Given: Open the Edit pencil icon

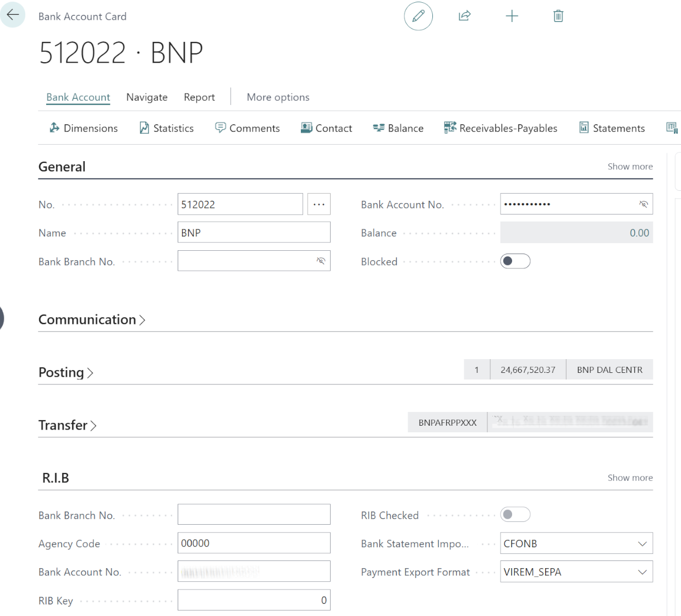Looking at the screenshot, I should pyautogui.click(x=418, y=16).
